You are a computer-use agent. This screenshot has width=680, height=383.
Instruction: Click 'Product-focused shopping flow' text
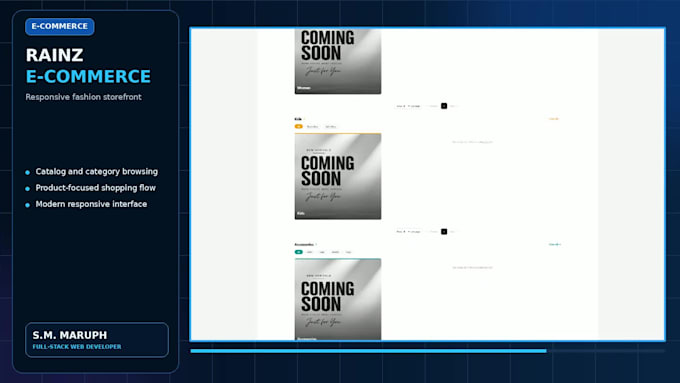[x=95, y=188]
